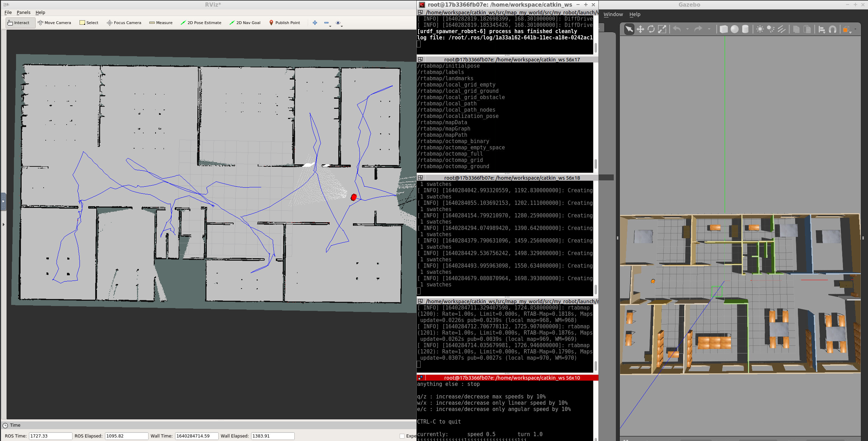Click the Gazebo left panel resize handle
The height and width of the screenshot is (441, 868).
click(x=617, y=238)
